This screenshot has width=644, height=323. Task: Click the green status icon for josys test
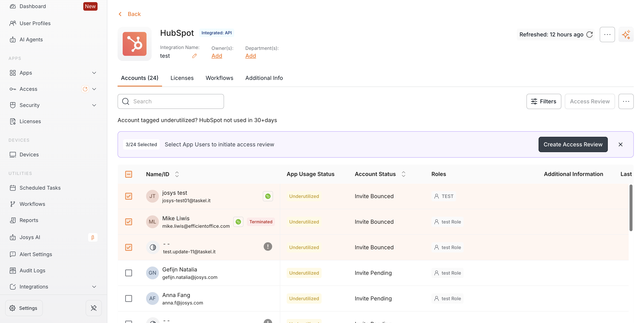point(268,196)
